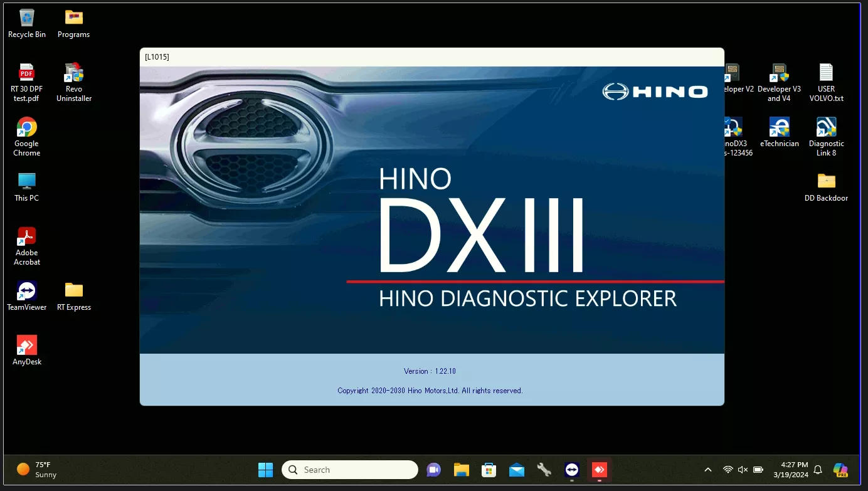Image resolution: width=868 pixels, height=491 pixels.
Task: Toggle the muted volume tray icon
Action: [743, 470]
